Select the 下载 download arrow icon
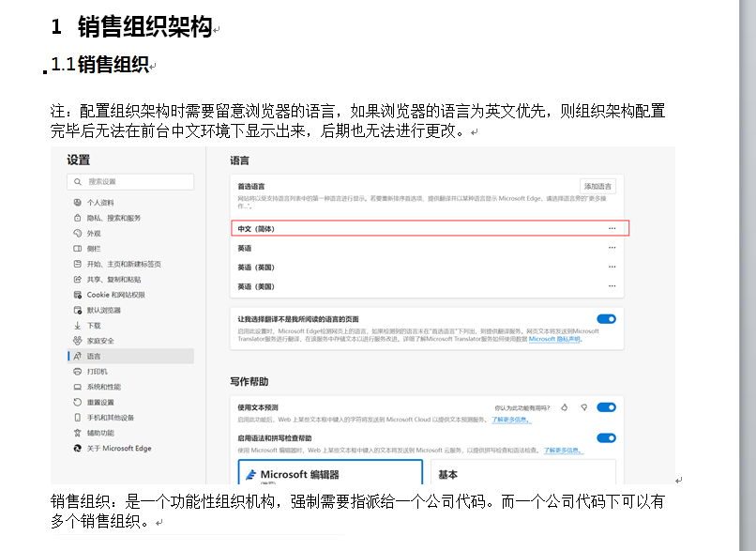756x551 pixels. [x=78, y=325]
